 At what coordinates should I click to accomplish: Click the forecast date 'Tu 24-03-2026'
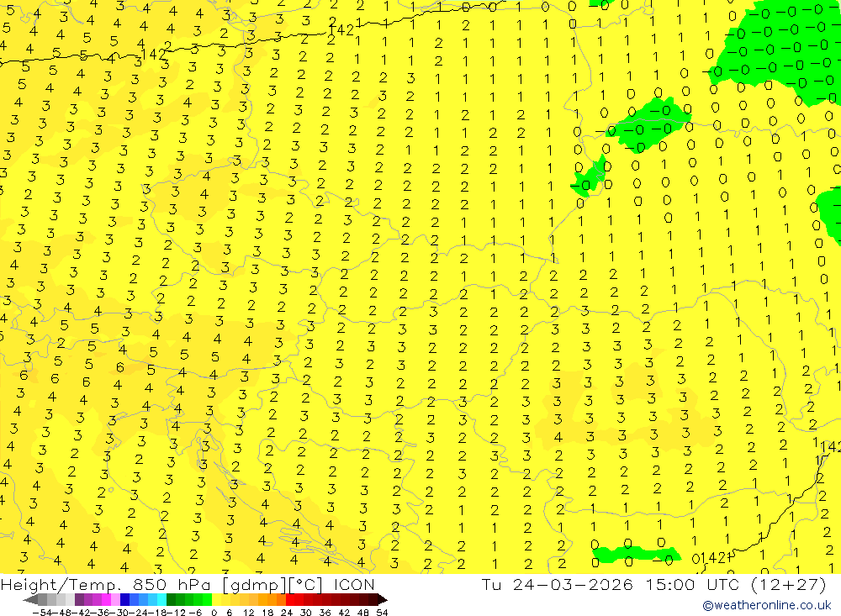coord(558,584)
